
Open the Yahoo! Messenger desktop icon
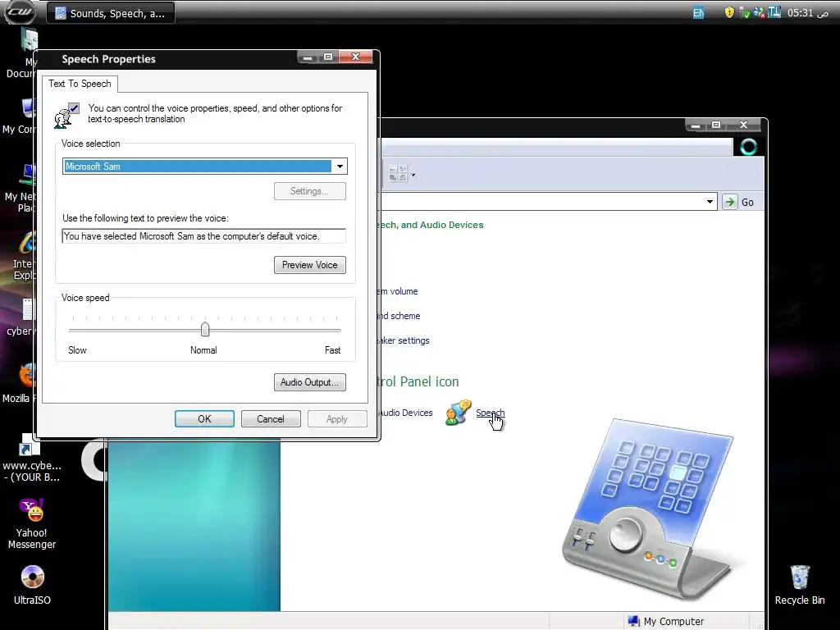click(x=32, y=523)
